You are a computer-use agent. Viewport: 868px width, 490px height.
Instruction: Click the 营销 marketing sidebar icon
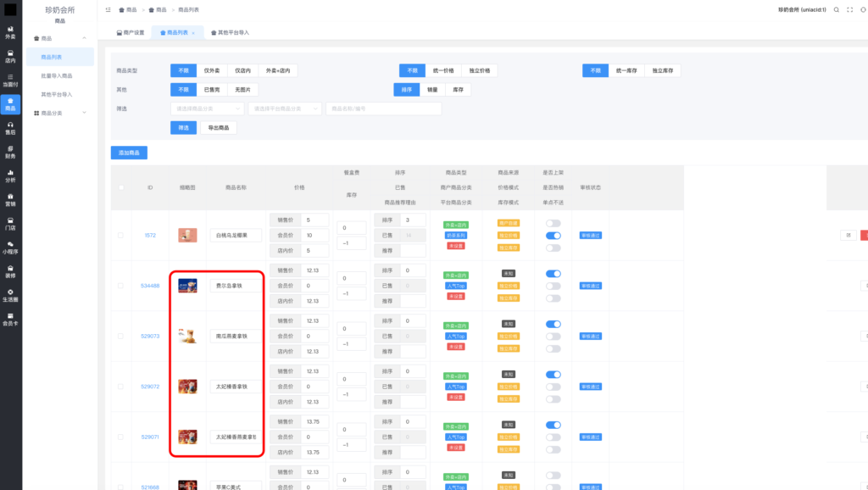click(10, 199)
